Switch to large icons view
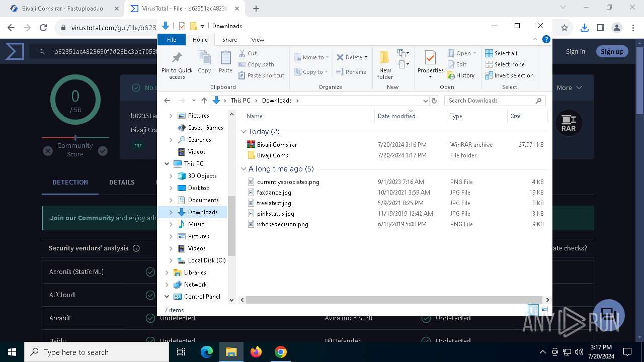This screenshot has width=644, height=362. point(544,310)
